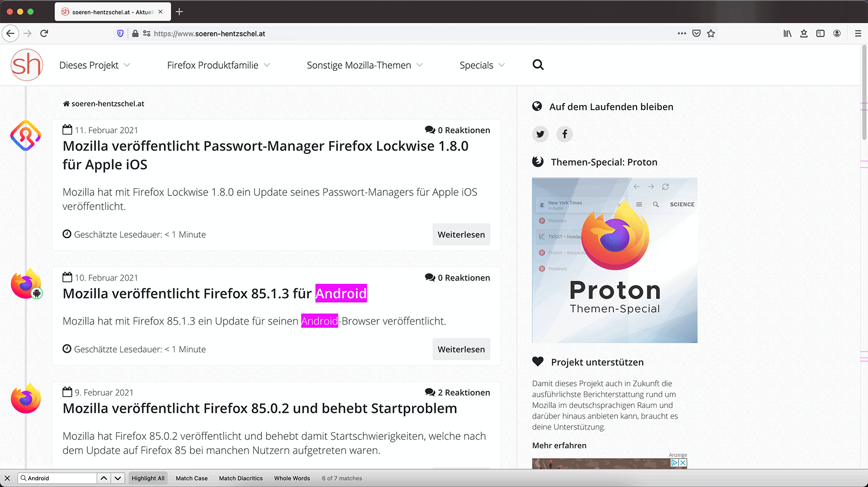Show sidebars toolbar icon

820,34
